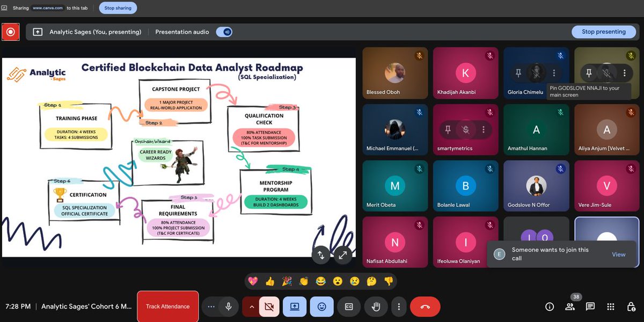The width and height of the screenshot is (644, 322).
Task: Click the meeting name Analytic Sages' Cohort 6
Action: point(86,306)
